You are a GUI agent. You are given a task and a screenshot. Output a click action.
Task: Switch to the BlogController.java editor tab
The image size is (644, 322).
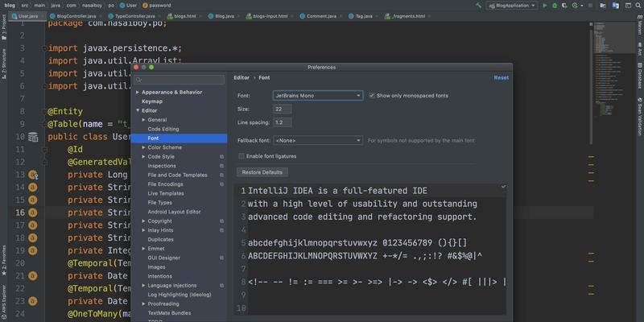tap(76, 16)
